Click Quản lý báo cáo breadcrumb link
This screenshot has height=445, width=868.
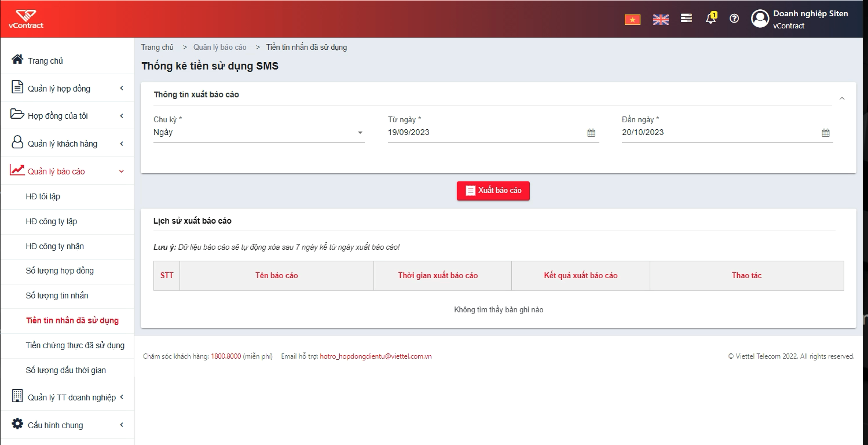220,47
